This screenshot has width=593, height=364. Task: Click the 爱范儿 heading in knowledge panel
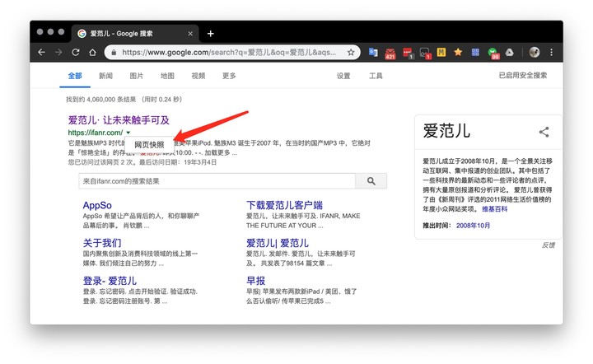446,131
